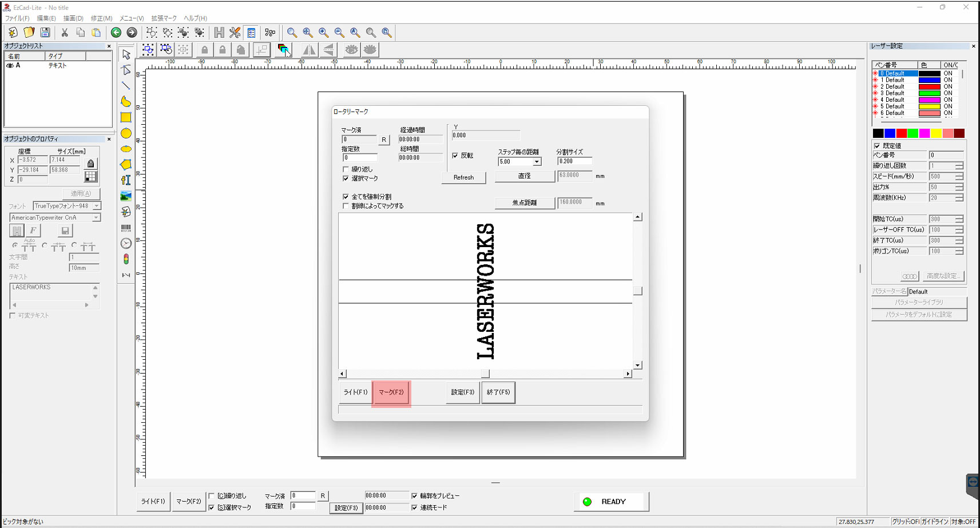Pick the magenta color swatch in palette

(925, 133)
